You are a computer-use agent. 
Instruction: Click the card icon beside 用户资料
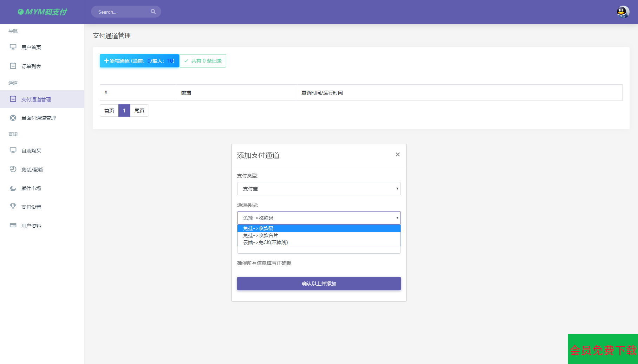13,225
